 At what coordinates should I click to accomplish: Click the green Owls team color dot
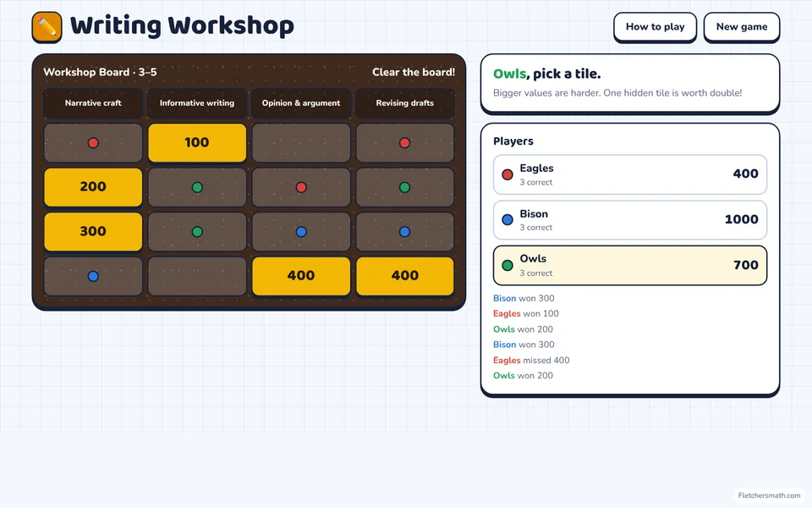tap(507, 265)
